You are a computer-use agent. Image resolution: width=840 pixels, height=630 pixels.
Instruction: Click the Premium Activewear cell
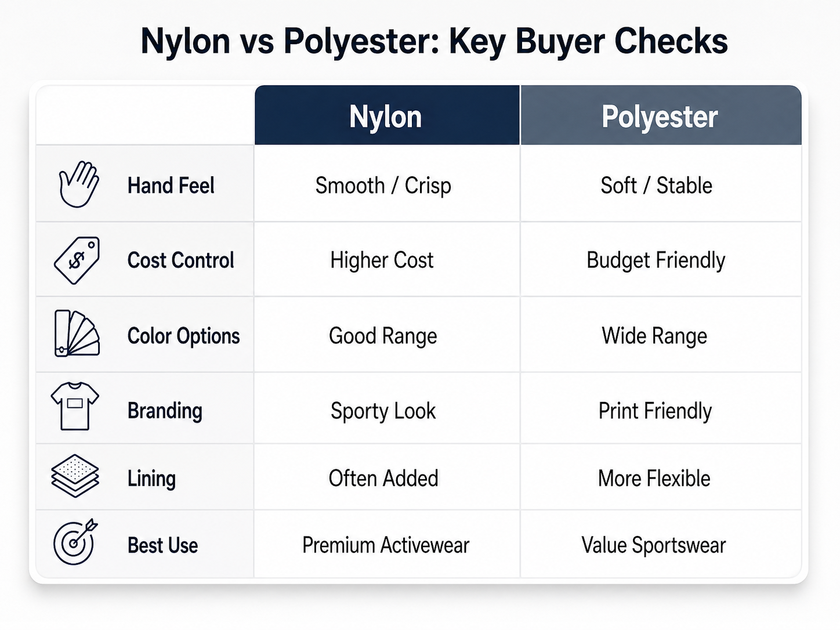coord(386,545)
